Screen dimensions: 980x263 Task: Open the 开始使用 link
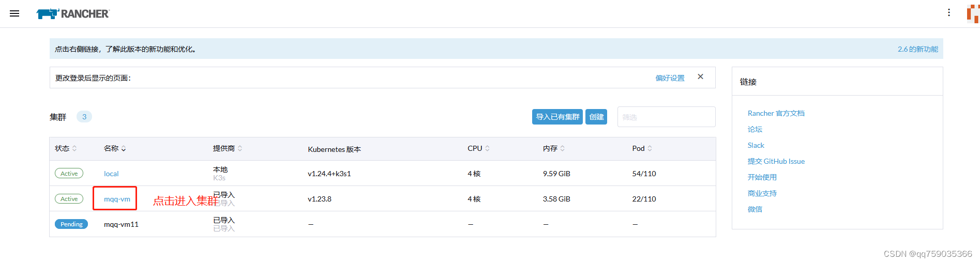point(762,177)
